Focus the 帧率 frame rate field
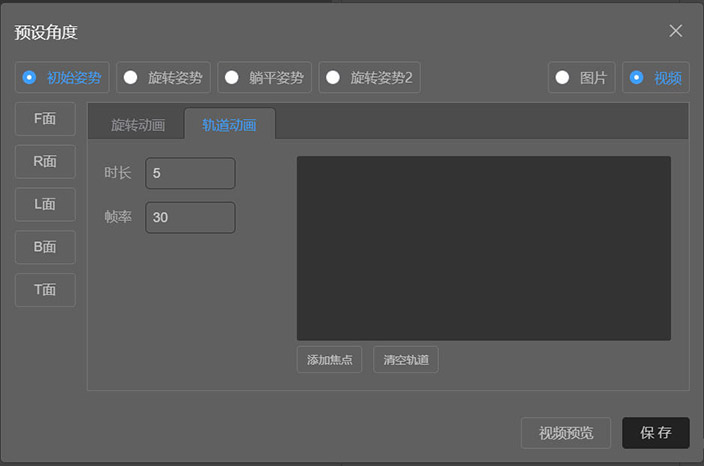Image resolution: width=704 pixels, height=466 pixels. pyautogui.click(x=190, y=217)
